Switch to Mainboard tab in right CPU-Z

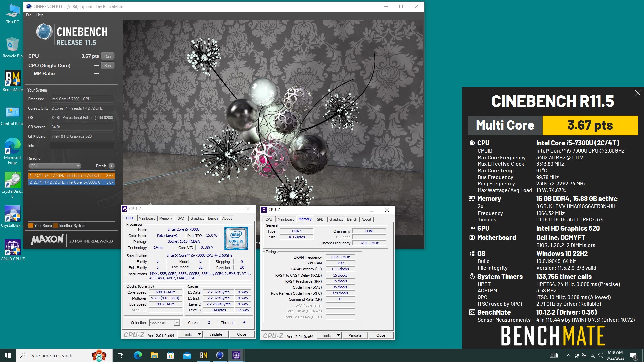286,219
